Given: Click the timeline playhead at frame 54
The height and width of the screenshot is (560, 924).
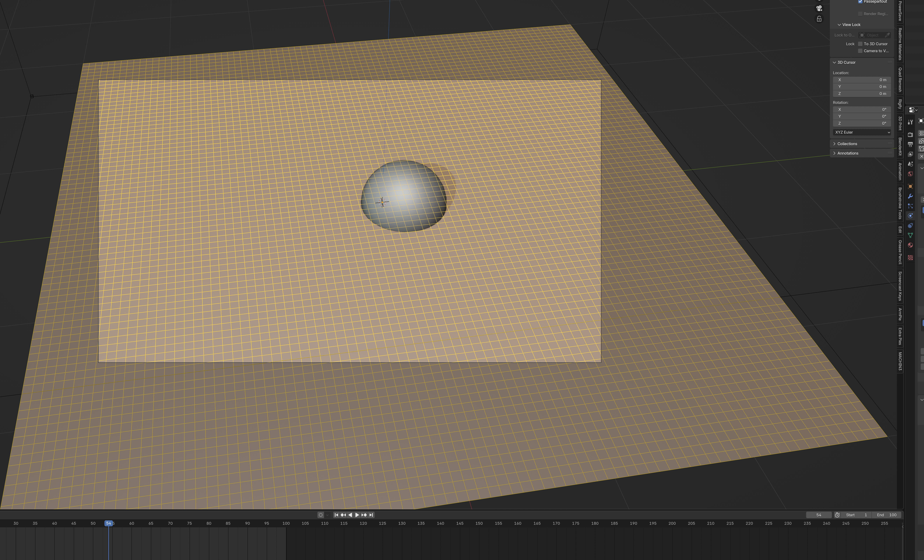Looking at the screenshot, I should [x=108, y=523].
